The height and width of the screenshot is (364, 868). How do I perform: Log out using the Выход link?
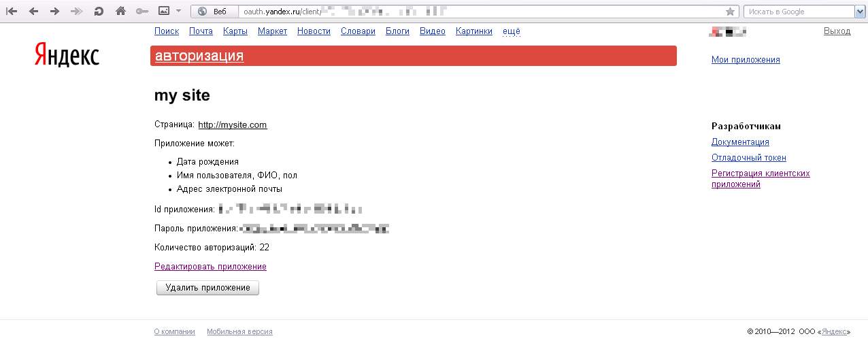click(x=837, y=31)
